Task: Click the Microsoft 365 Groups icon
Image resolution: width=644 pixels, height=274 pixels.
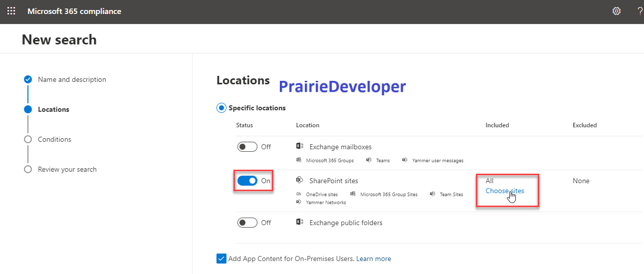Action: point(298,160)
